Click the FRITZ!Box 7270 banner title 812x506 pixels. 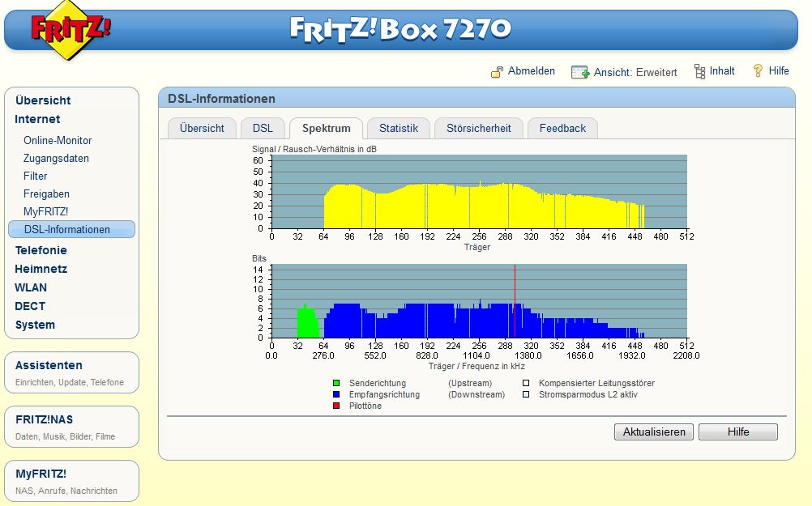[400, 29]
